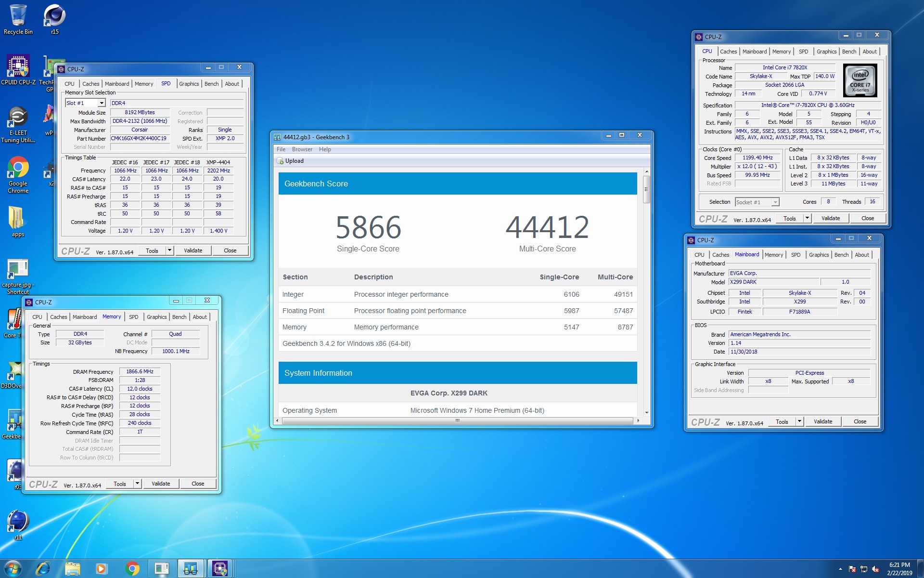Open the Help menu in Geekbench
924x578 pixels.
pos(325,149)
